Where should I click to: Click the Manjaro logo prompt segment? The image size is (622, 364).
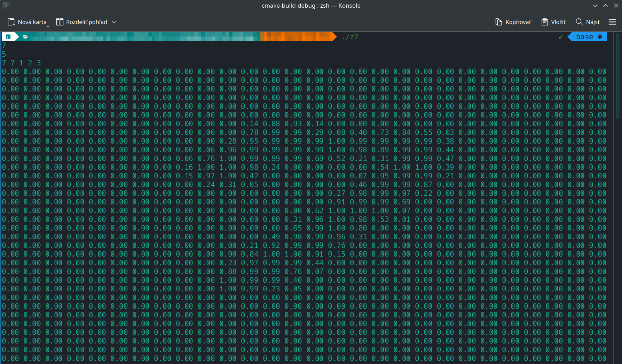coord(8,37)
